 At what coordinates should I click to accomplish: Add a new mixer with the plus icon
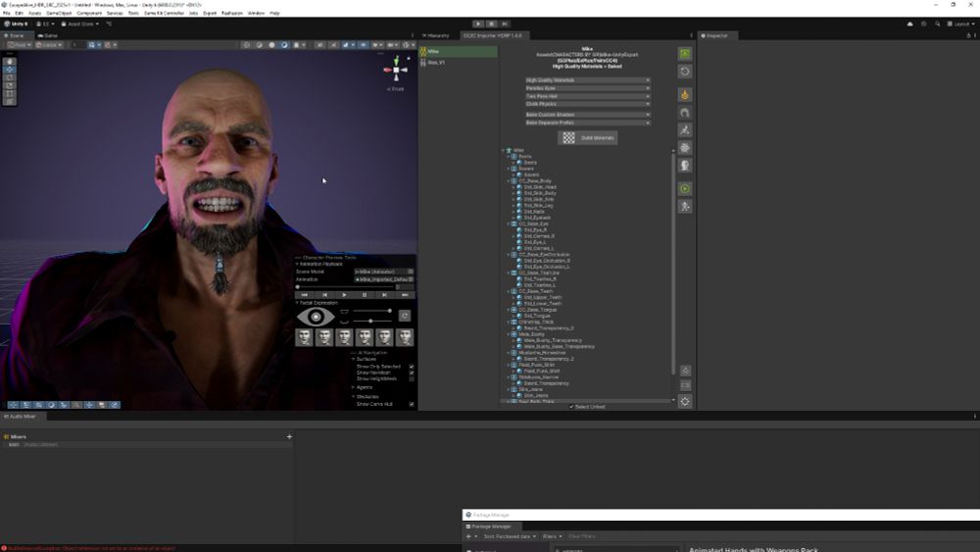click(289, 436)
